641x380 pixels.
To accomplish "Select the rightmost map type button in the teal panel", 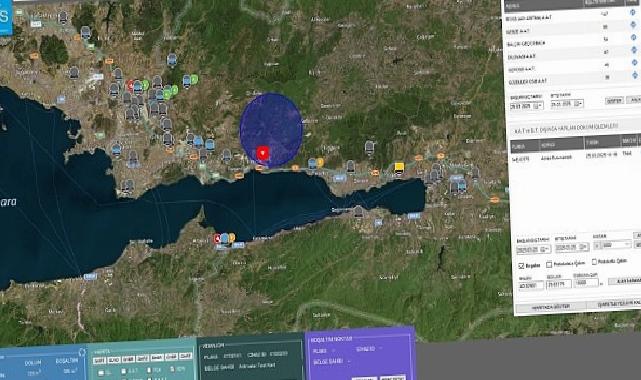I will (x=185, y=356).
